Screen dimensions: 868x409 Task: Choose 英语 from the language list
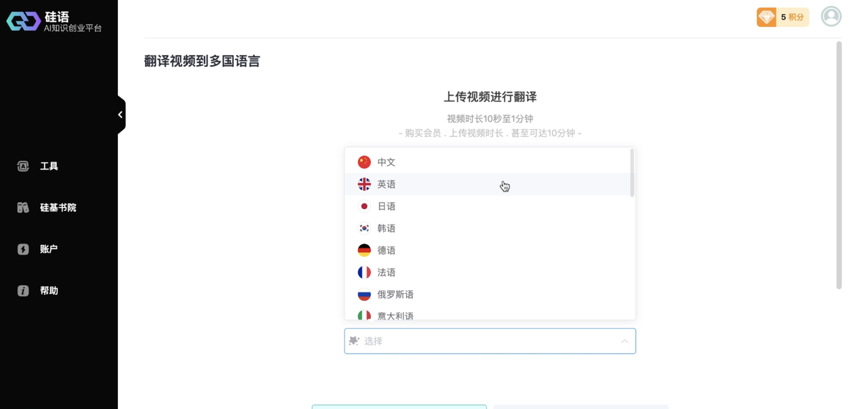pos(387,184)
